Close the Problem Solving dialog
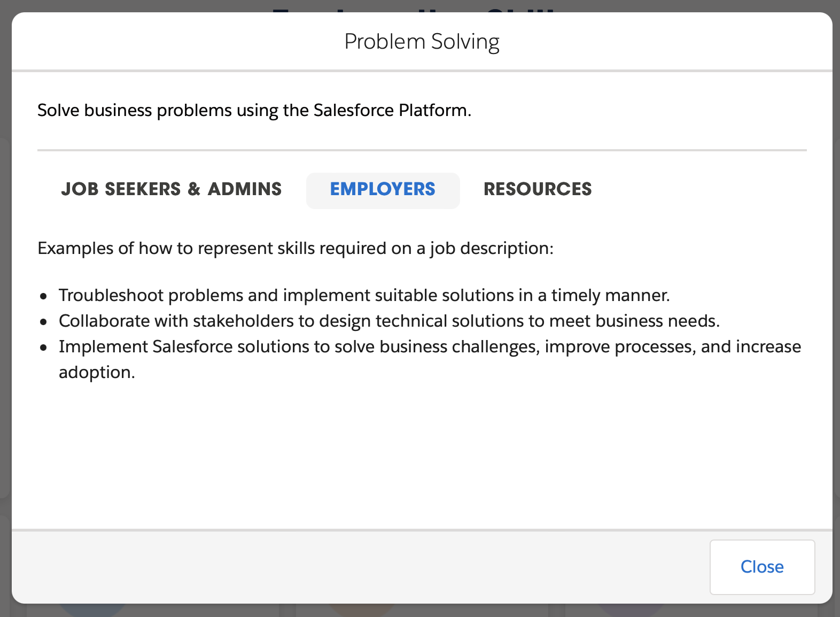The image size is (840, 617). pos(761,567)
